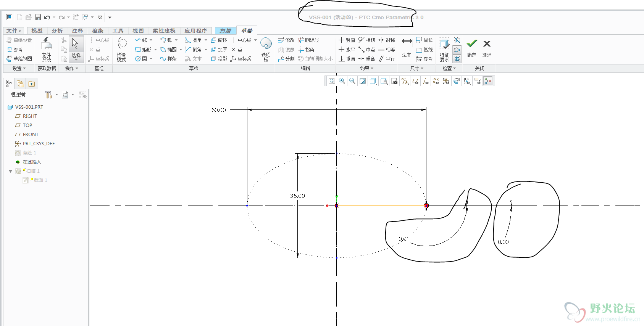The image size is (644, 326).
Task: Click the Divide (分割) tool
Action: (286, 59)
